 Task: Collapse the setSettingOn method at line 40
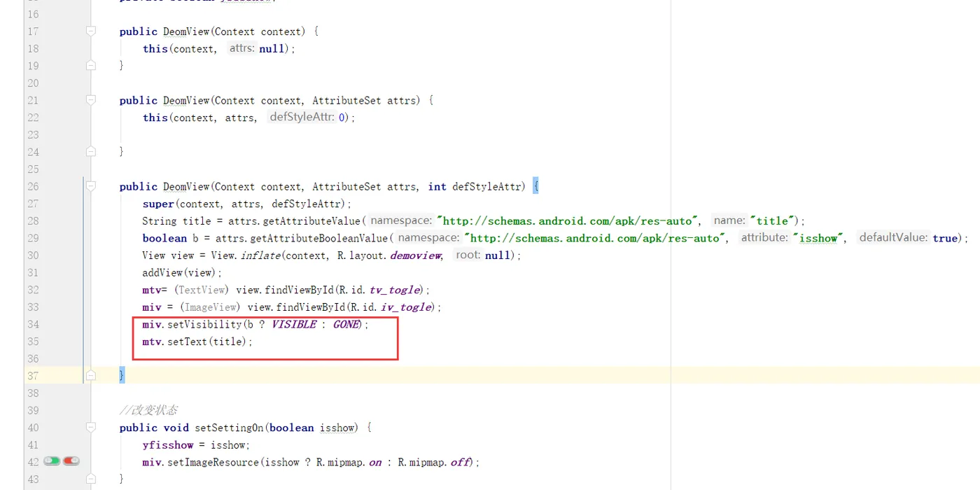pyautogui.click(x=90, y=427)
